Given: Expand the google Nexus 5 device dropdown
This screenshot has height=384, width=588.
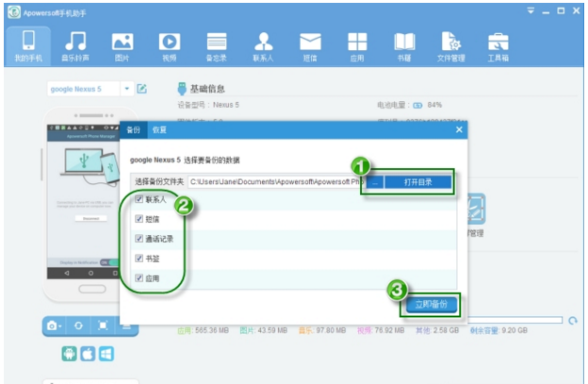Looking at the screenshot, I should pos(127,89).
